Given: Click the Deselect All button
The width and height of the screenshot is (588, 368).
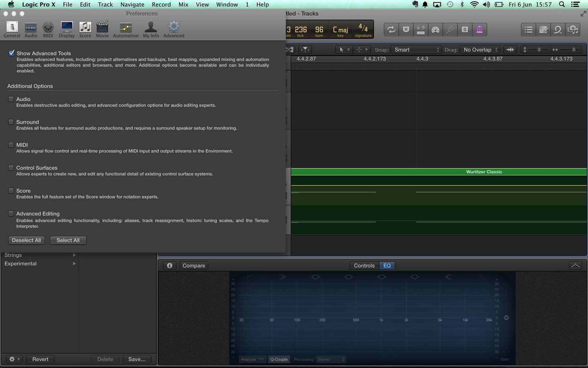Looking at the screenshot, I should click(x=26, y=240).
